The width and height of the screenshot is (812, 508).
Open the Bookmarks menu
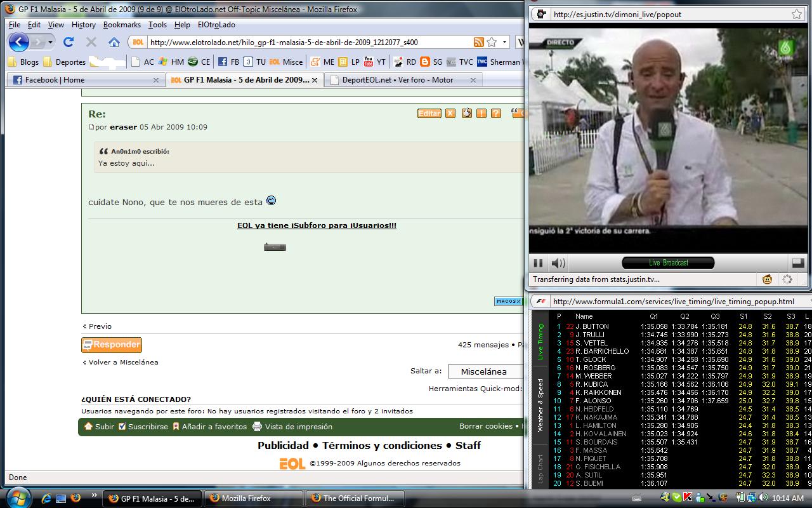click(122, 25)
